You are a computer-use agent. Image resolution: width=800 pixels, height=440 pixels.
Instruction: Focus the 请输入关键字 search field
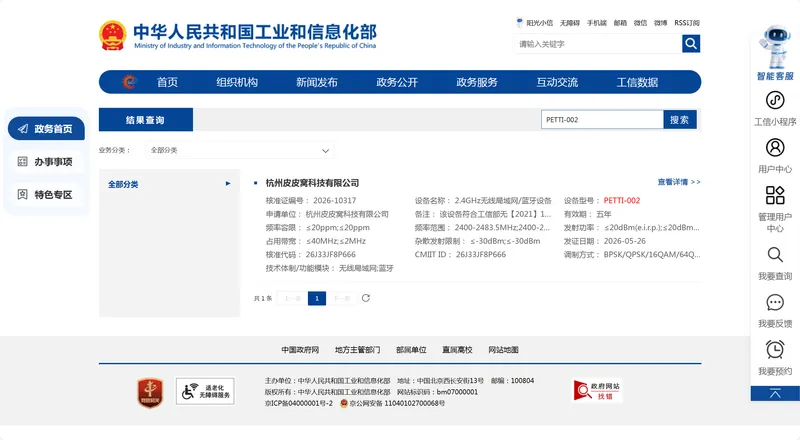(598, 44)
